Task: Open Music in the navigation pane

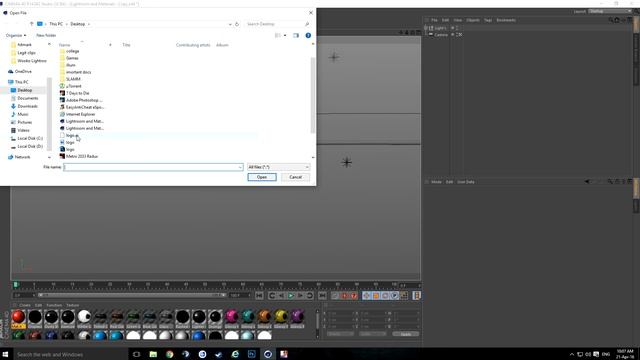Action: 23,114
